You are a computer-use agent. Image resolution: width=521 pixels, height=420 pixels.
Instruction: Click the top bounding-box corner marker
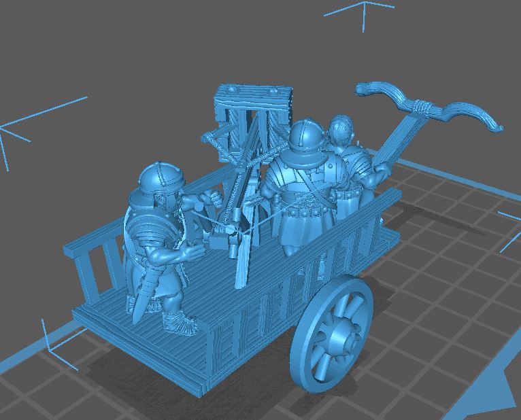point(363,10)
